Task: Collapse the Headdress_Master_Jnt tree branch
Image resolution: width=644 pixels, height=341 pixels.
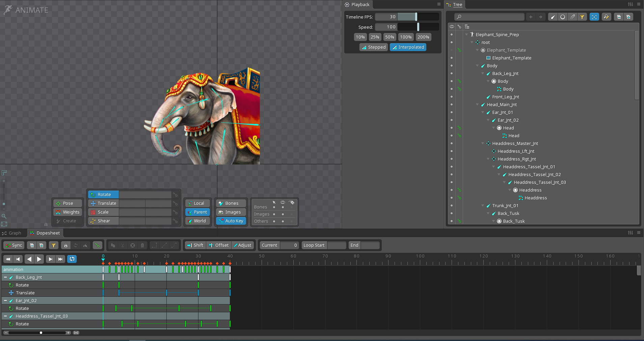Action: [x=483, y=143]
